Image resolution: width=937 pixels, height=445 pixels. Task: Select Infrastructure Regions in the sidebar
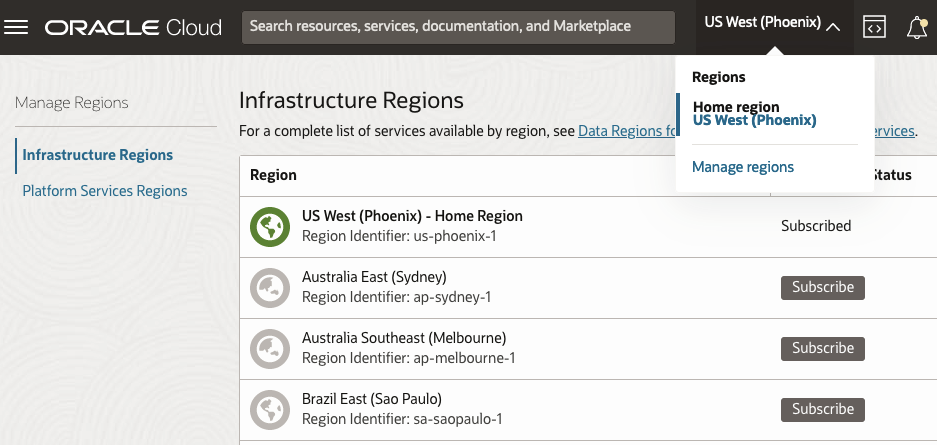tap(97, 155)
